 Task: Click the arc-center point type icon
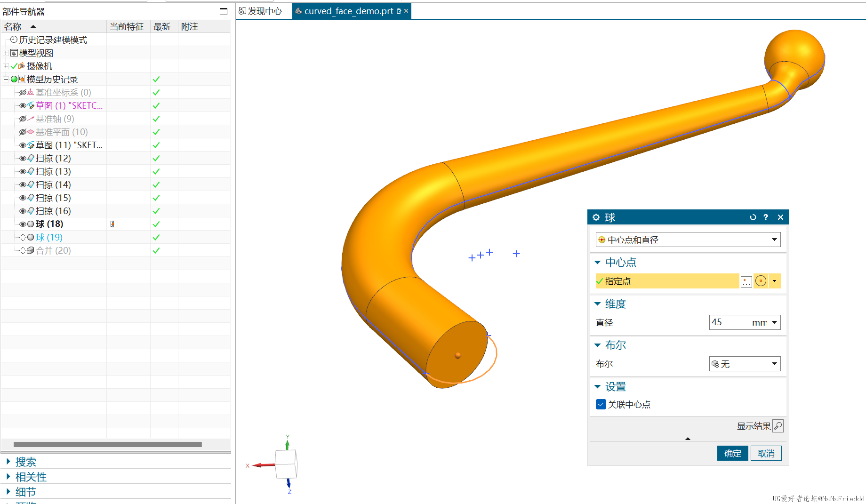761,281
